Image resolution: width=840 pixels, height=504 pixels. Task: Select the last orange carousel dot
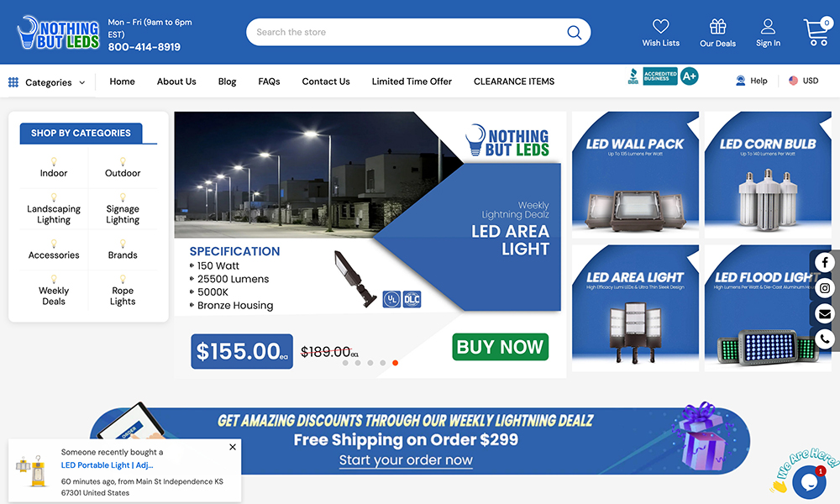[x=396, y=363]
